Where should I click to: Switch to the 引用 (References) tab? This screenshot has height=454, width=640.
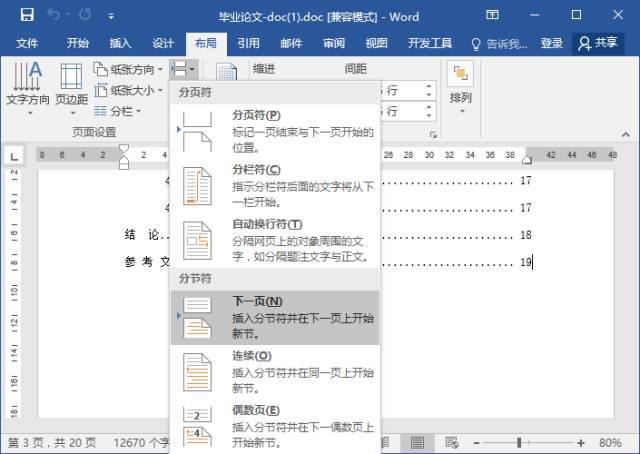249,43
